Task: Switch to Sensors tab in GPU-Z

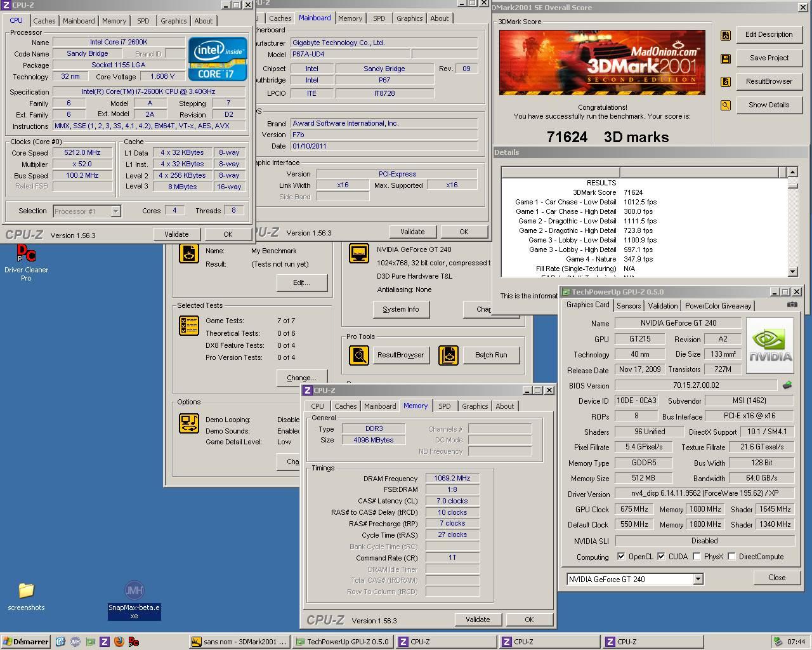Action: pyautogui.click(x=629, y=306)
